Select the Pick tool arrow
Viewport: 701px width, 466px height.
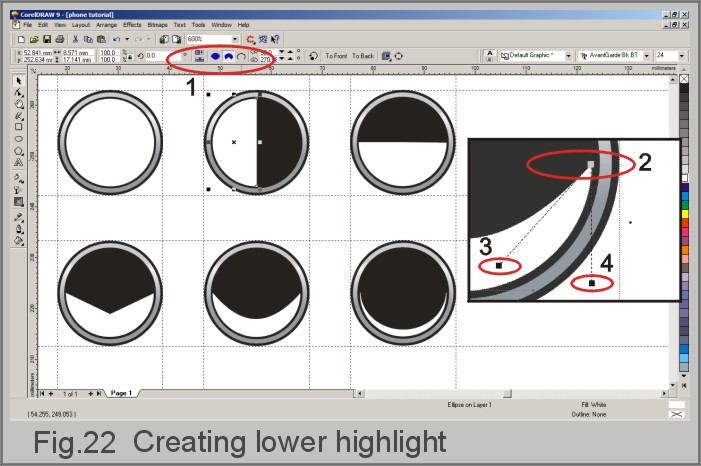pos(18,81)
